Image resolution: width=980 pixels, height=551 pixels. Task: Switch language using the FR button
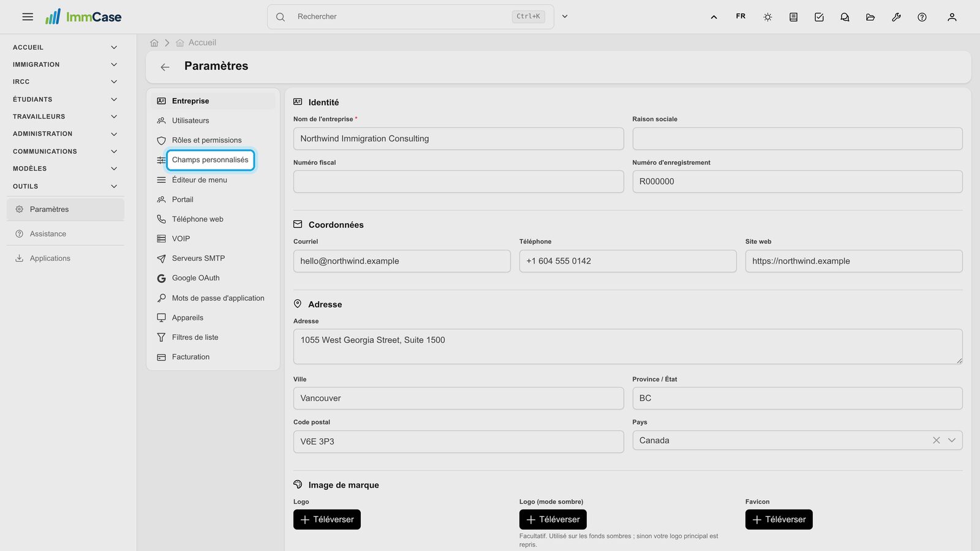[x=741, y=17]
